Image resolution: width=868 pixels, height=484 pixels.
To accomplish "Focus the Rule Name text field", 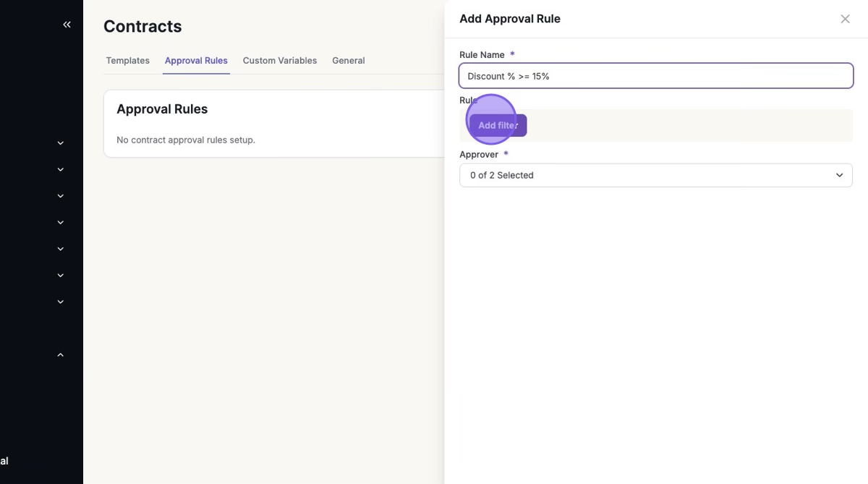I will [x=655, y=76].
